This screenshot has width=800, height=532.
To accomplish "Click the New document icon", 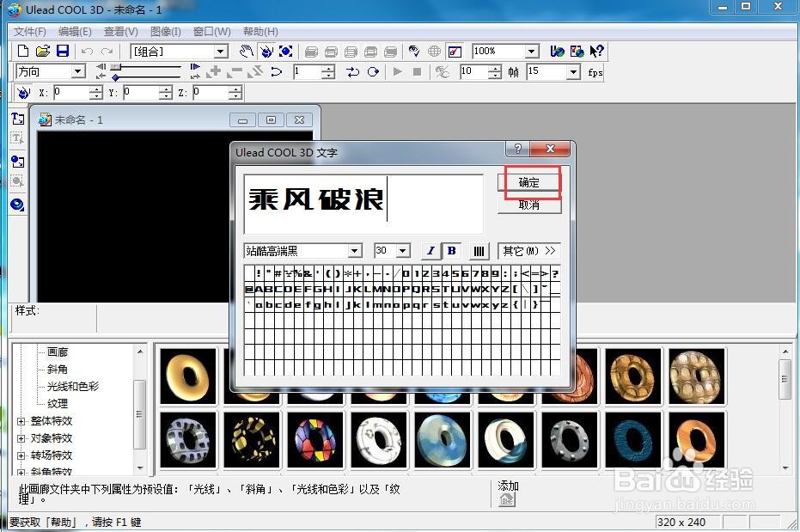I will coord(23,51).
